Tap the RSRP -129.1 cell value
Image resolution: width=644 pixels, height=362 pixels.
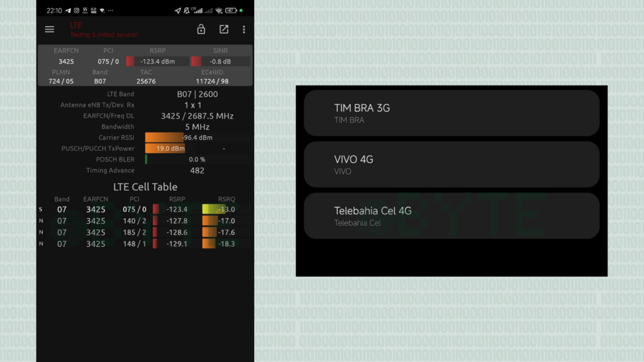point(177,244)
